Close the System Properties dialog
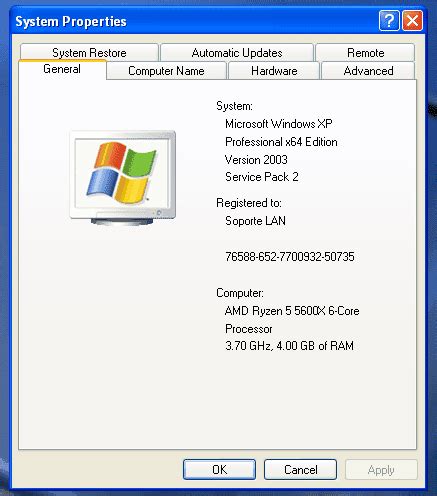Screen dimensions: 437x496 [x=412, y=21]
